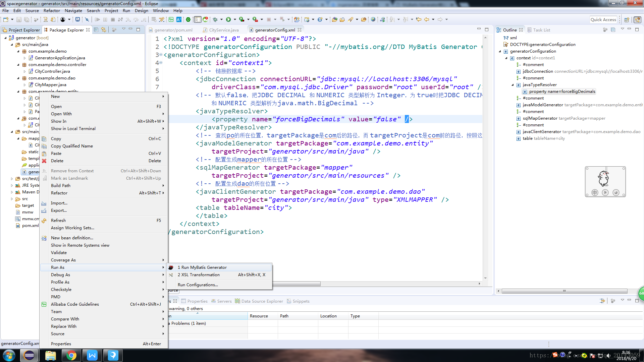Open the Data Source Explorer tab

(x=259, y=301)
